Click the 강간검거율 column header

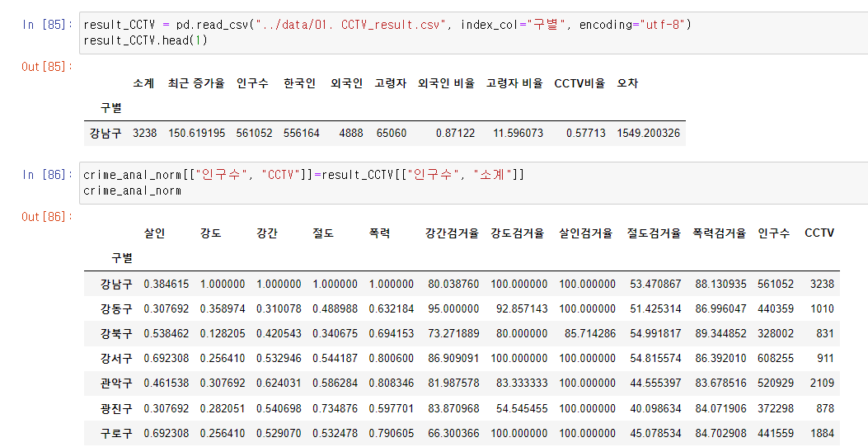(x=452, y=233)
